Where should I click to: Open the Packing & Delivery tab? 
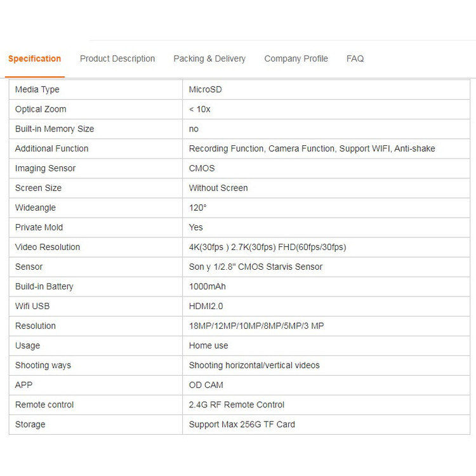tap(209, 59)
